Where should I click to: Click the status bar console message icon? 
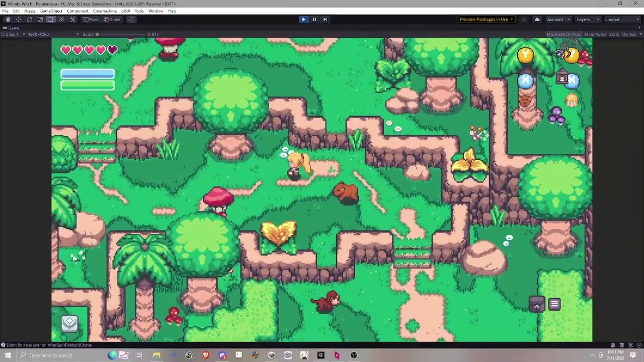3,345
